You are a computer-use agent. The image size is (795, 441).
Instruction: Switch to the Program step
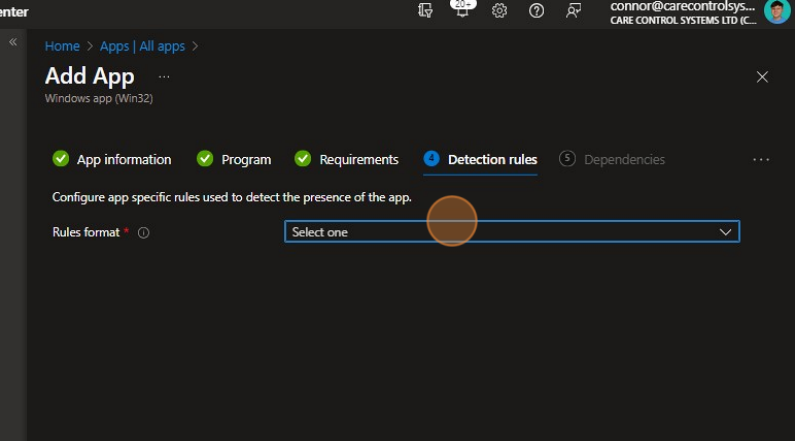246,159
